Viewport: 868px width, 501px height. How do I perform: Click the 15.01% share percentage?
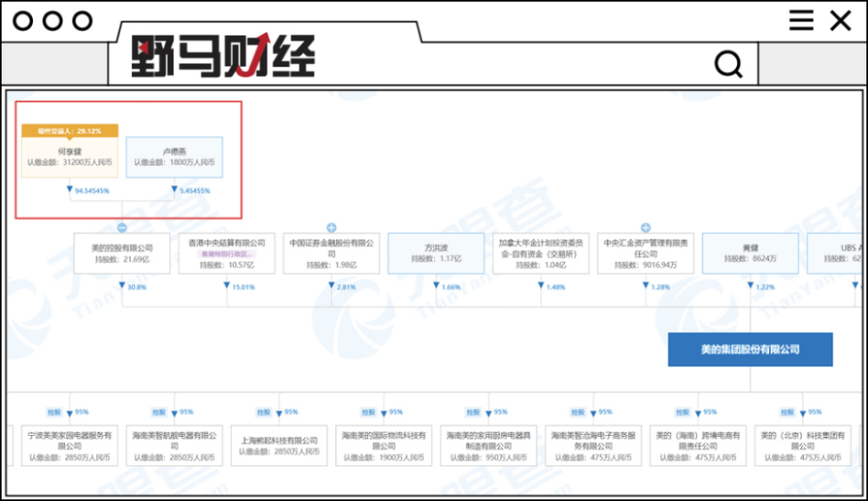244,287
